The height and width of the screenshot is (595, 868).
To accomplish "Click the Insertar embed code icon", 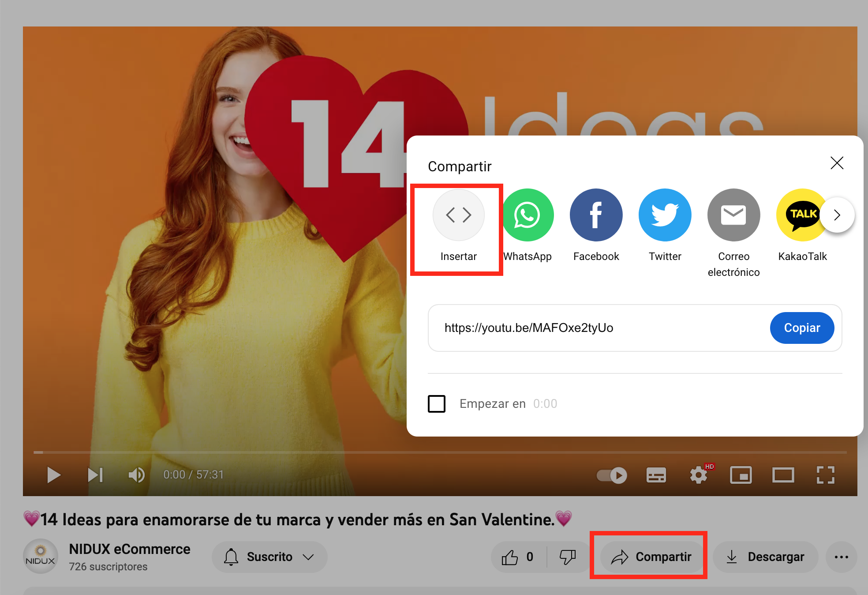I will (458, 215).
